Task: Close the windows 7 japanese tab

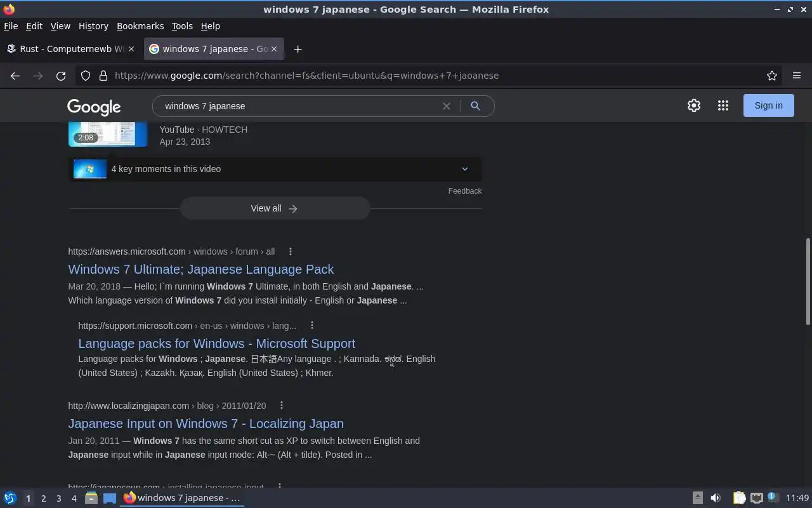Action: (x=274, y=49)
